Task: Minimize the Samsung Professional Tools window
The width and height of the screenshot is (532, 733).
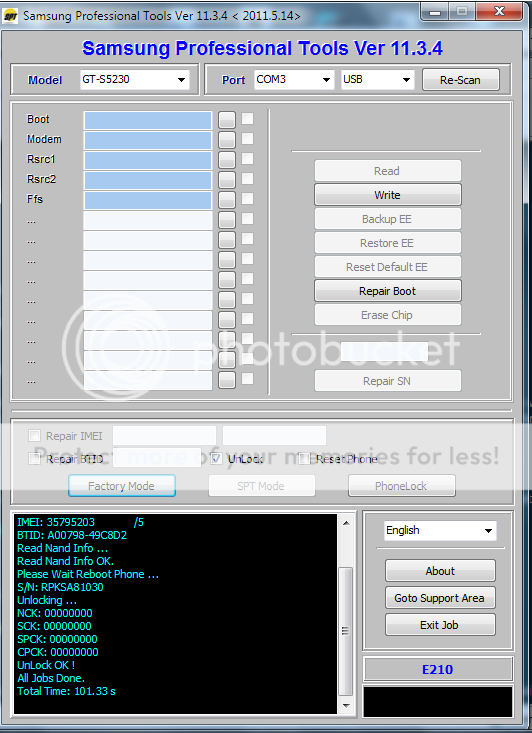Action: pyautogui.click(x=435, y=11)
